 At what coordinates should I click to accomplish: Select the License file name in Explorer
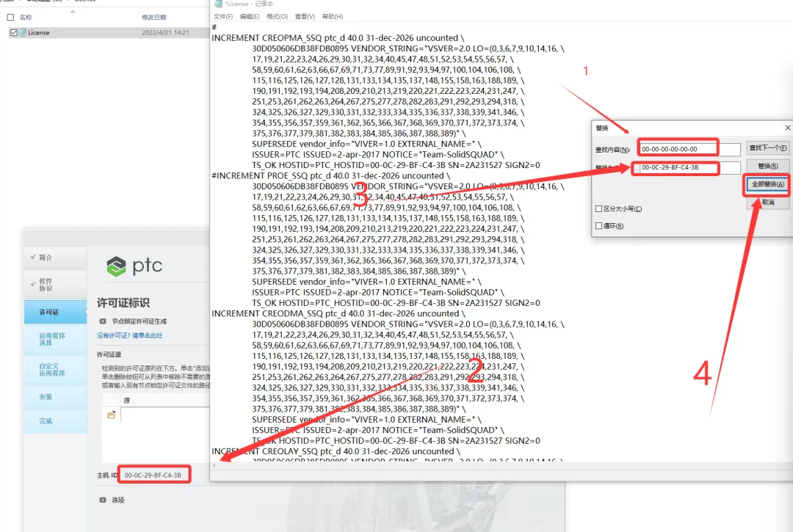[38, 32]
